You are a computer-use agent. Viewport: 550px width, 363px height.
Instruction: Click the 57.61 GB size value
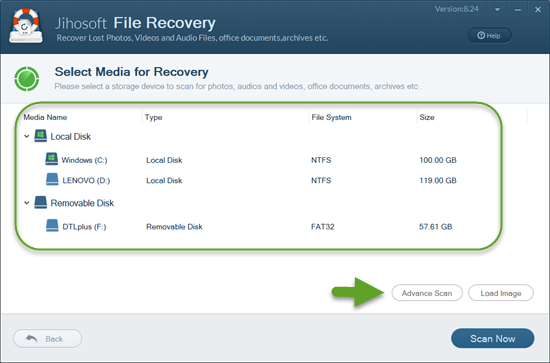[435, 227]
